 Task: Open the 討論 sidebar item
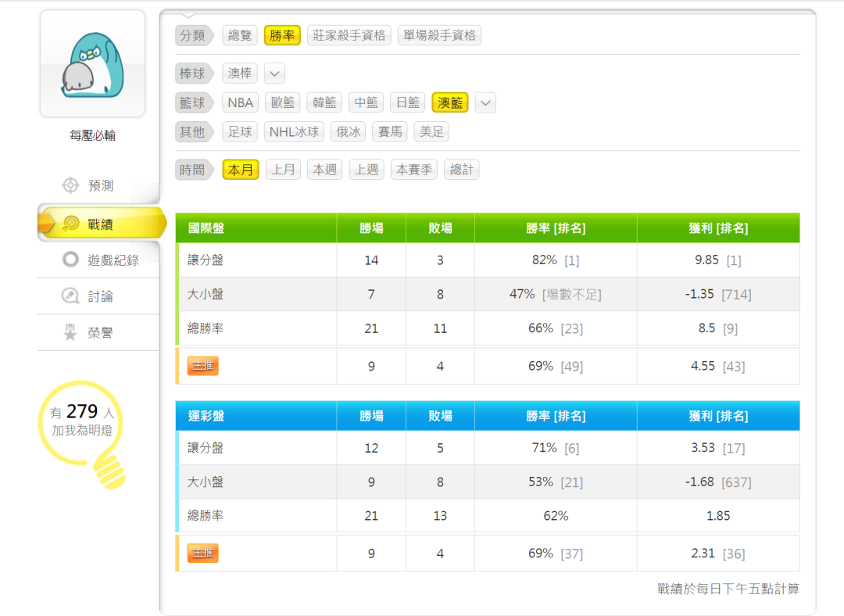coord(98,296)
